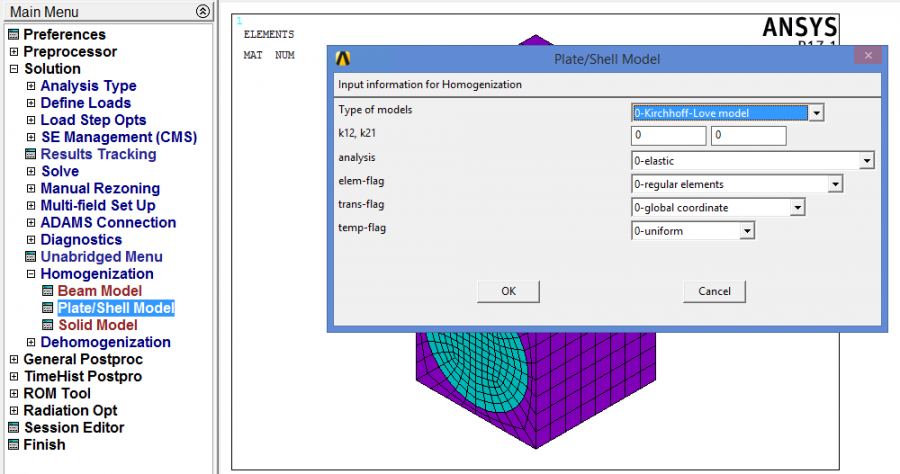The image size is (900, 474).
Task: Expand the SE Management (CMS) node
Action: 31,137
